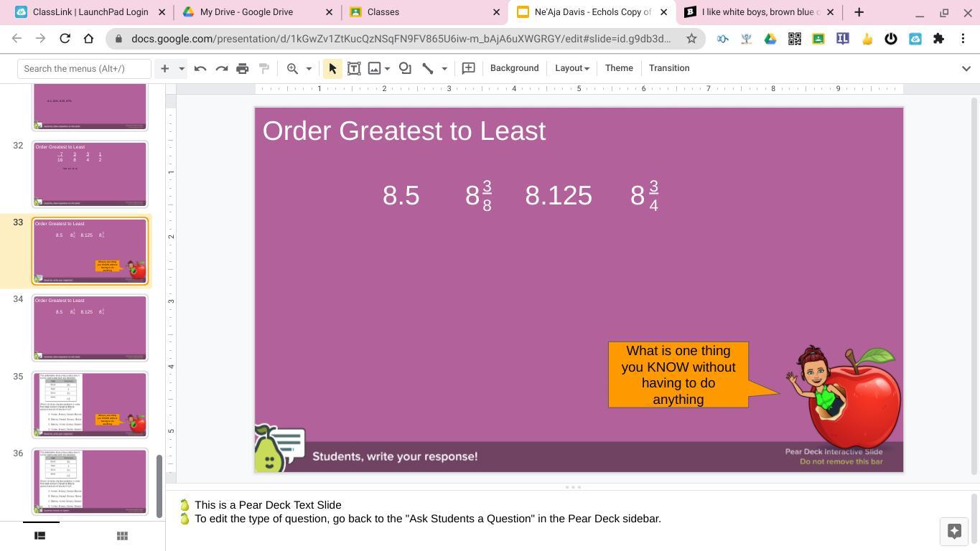Open a new browser tab

pos(859,12)
